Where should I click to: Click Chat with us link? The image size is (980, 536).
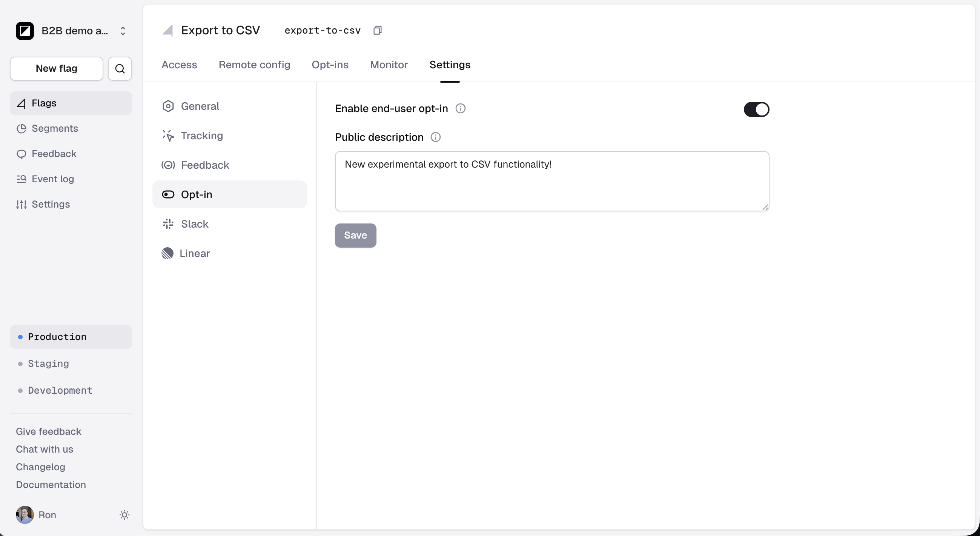[x=45, y=449]
